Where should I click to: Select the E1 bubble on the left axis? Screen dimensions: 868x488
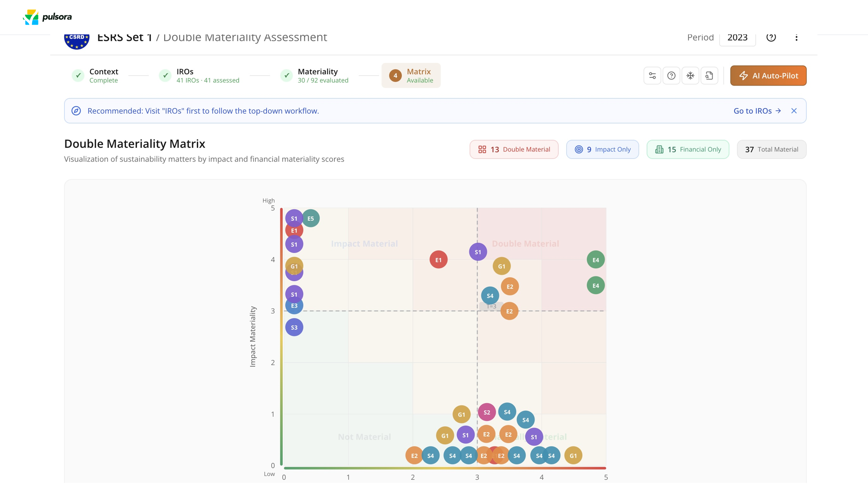pyautogui.click(x=294, y=230)
